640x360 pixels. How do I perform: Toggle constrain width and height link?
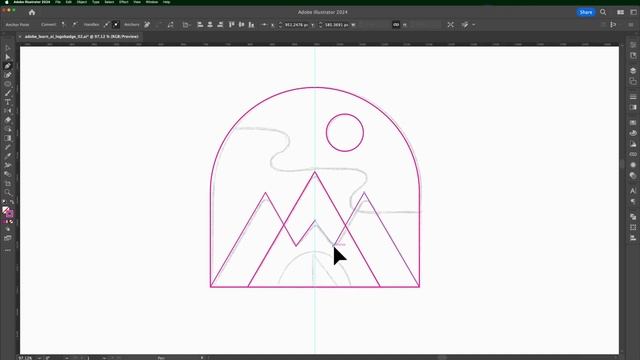click(x=396, y=24)
